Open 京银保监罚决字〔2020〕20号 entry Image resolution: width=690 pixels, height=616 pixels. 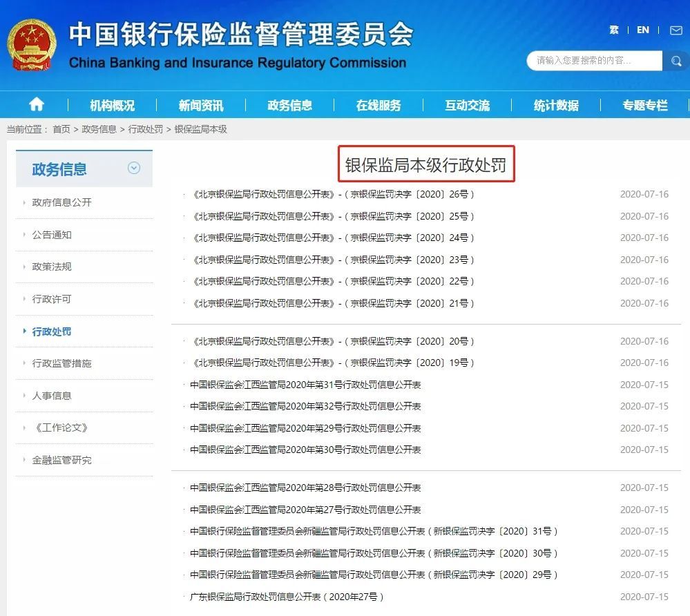coord(333,341)
